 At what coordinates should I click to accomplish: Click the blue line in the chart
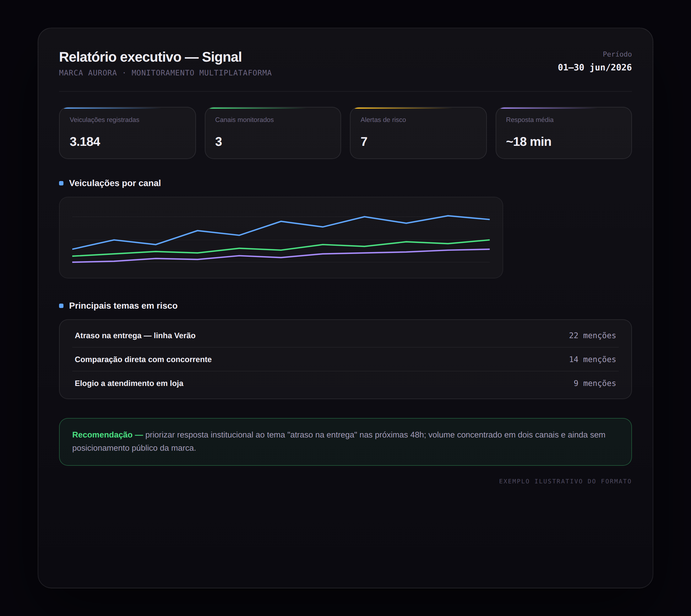click(x=281, y=221)
